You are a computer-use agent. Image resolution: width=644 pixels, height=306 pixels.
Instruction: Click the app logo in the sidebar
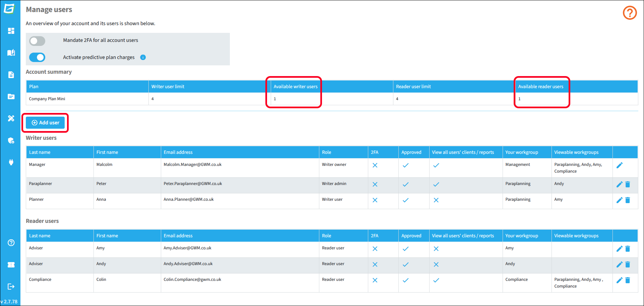[9, 9]
